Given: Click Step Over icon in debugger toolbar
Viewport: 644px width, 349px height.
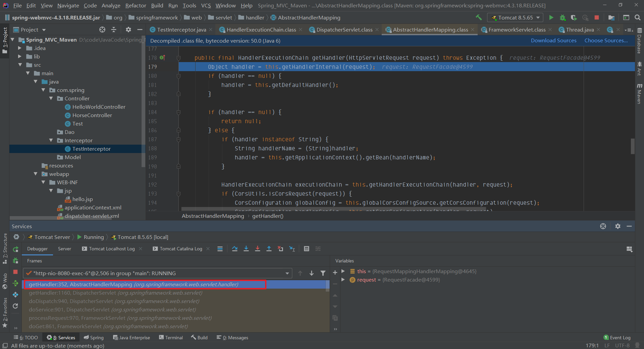Looking at the screenshot, I should (234, 249).
